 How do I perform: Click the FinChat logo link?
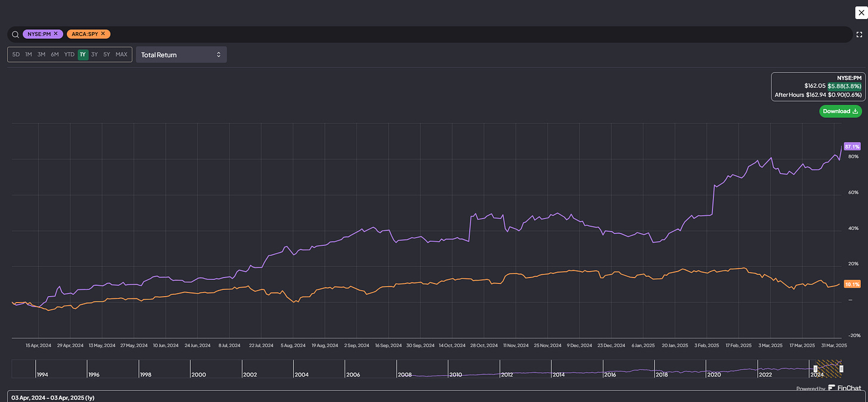tap(844, 388)
